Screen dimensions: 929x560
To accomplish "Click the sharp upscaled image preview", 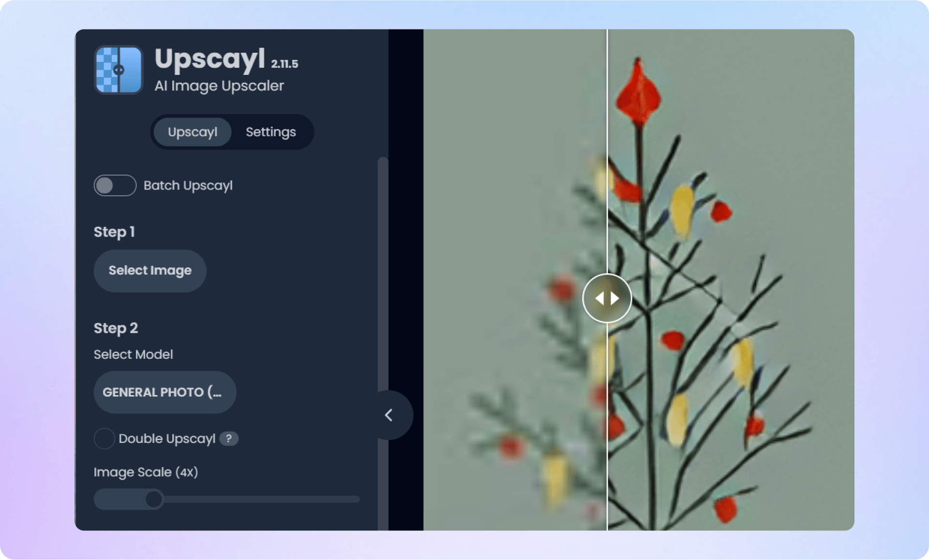I will (x=731, y=280).
